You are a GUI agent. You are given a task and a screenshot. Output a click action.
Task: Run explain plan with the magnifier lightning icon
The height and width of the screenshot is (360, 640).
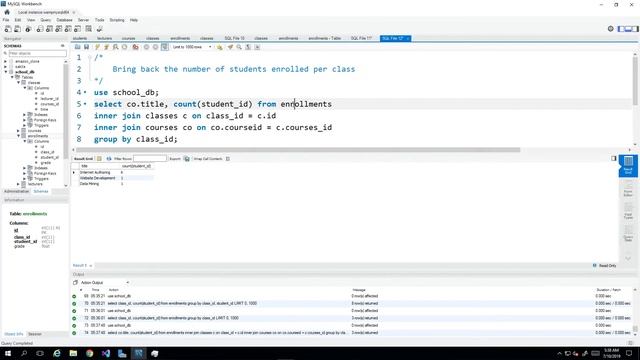coord(116,47)
